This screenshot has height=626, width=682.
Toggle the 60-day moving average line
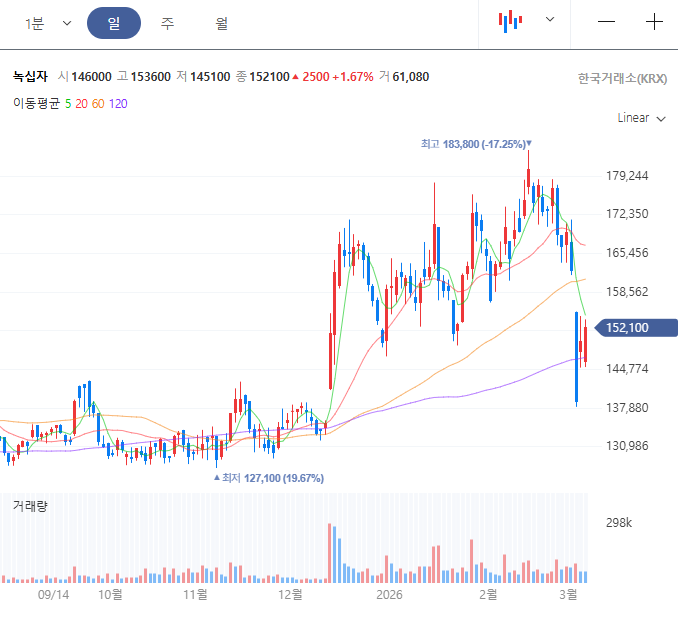point(98,103)
